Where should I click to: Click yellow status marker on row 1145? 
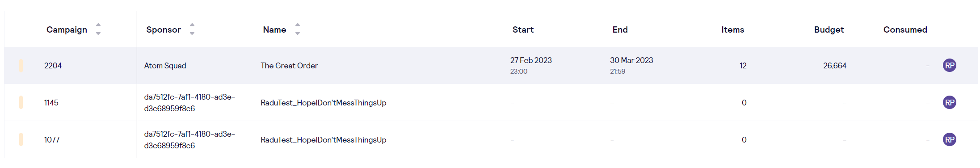click(21, 103)
